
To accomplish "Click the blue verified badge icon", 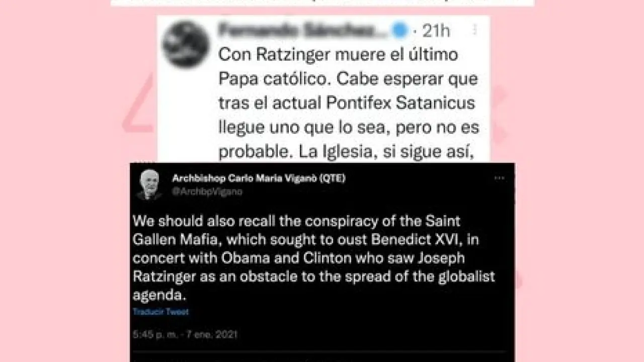I will 400,31.
